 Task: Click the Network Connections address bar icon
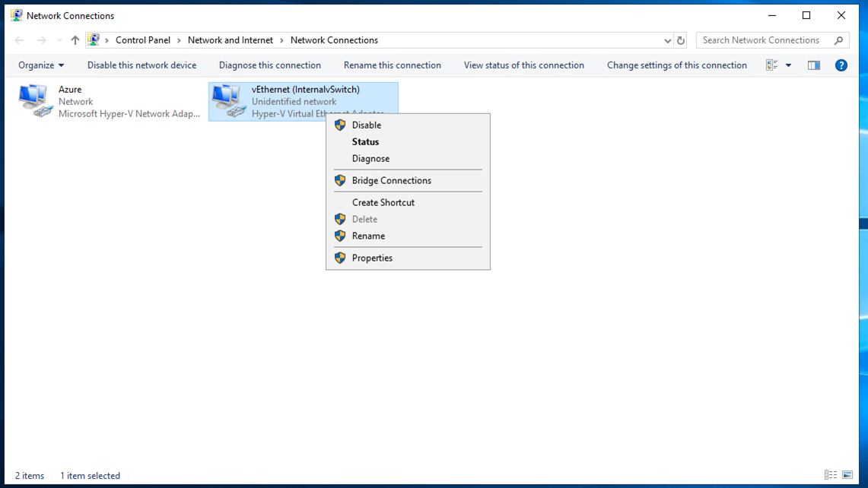95,40
